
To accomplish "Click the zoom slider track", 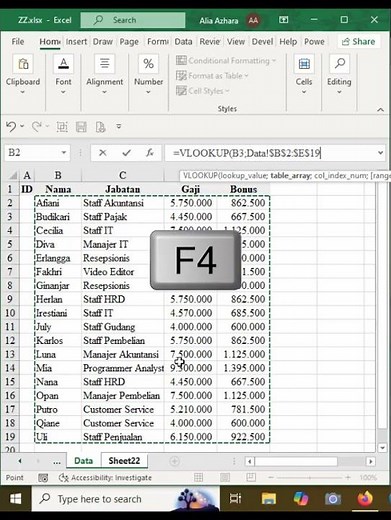I will 309,477.
